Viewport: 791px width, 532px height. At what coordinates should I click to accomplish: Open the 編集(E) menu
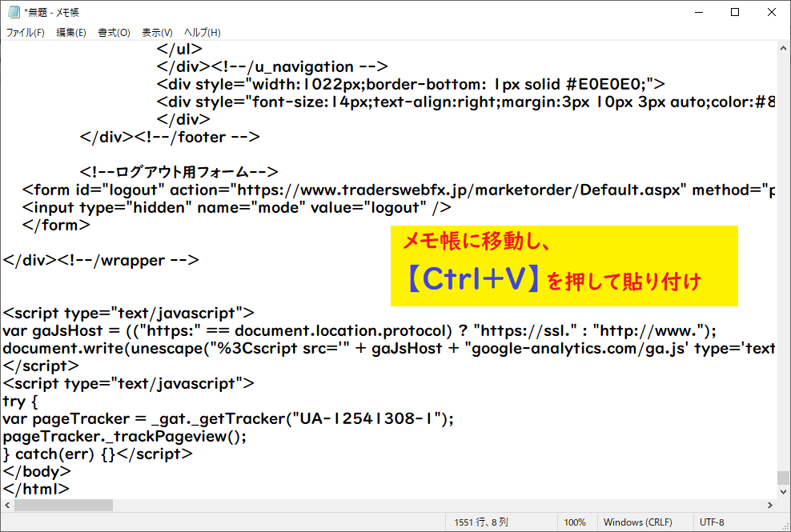pyautogui.click(x=71, y=33)
